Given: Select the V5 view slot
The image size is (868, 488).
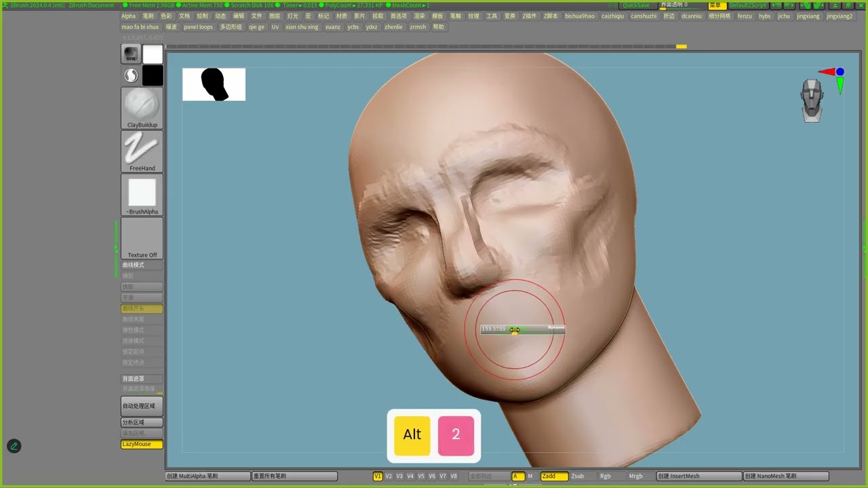Looking at the screenshot, I should point(421,476).
